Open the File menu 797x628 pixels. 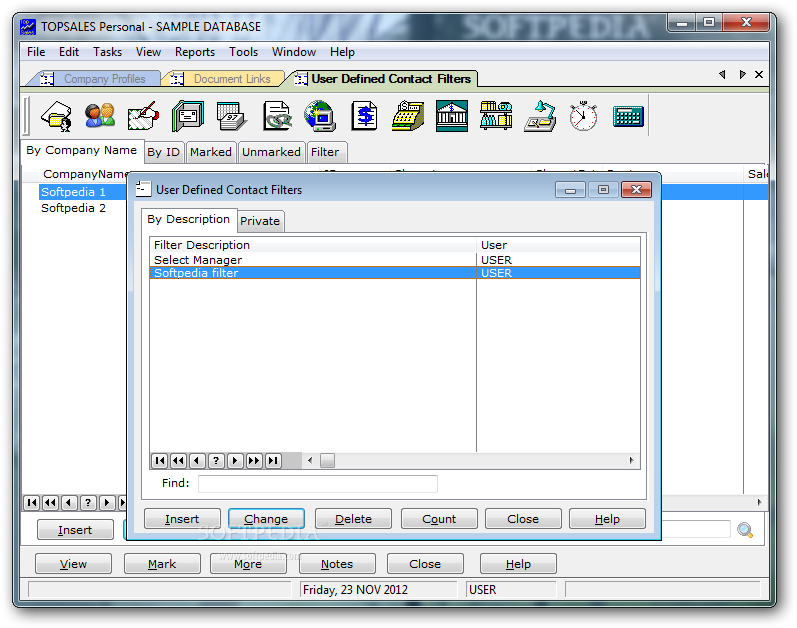36,52
